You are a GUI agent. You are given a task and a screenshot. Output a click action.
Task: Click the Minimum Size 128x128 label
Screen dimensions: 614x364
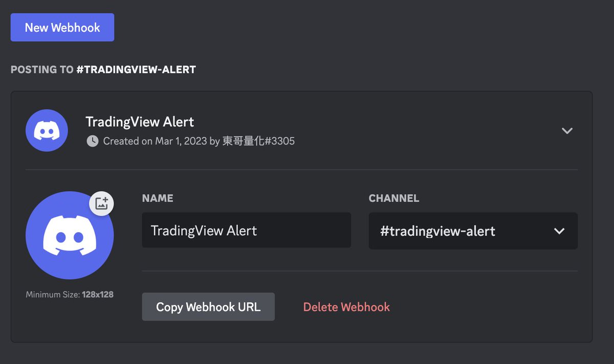[x=70, y=294]
